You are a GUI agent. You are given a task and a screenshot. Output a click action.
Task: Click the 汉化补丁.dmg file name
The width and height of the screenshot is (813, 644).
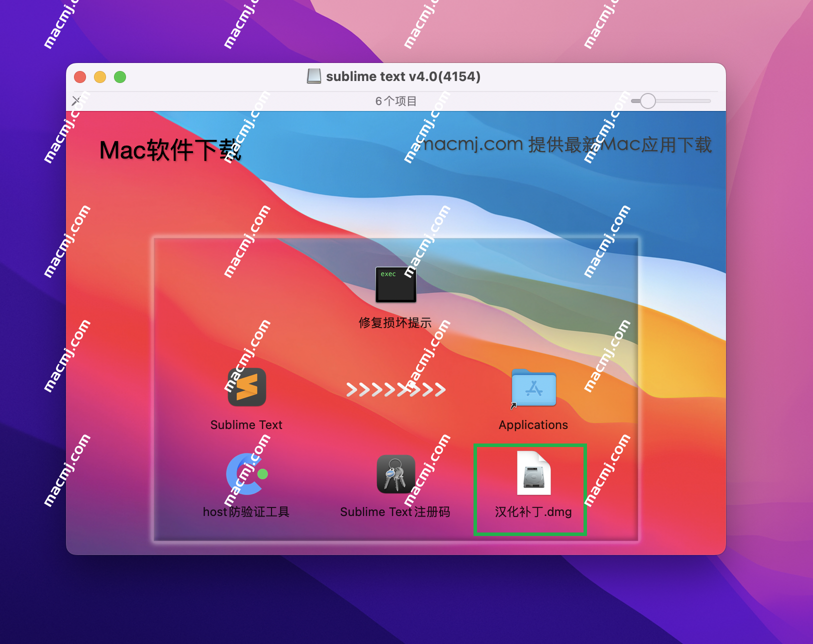pyautogui.click(x=533, y=512)
